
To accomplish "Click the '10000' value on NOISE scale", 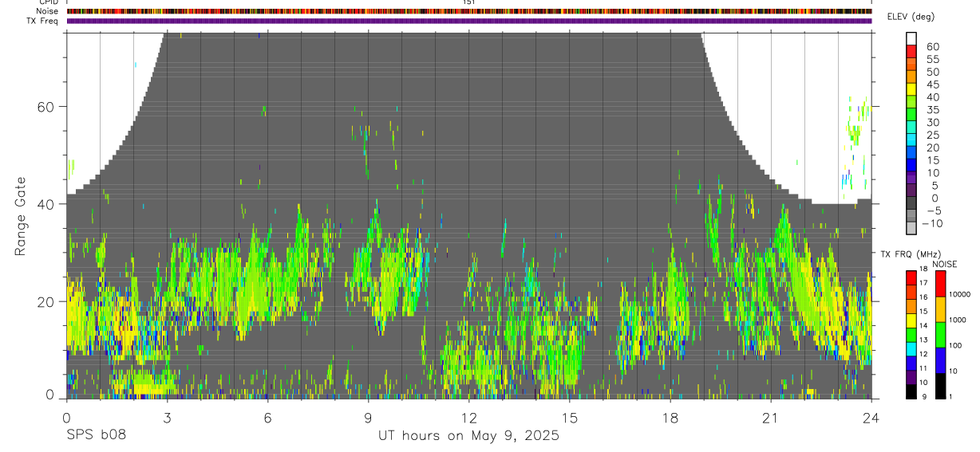I will 960,294.
